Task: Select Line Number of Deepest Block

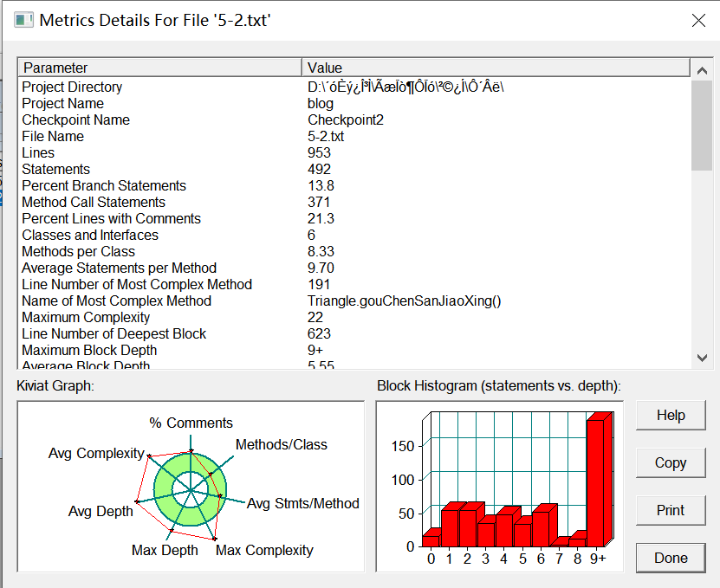Action: tap(354, 333)
